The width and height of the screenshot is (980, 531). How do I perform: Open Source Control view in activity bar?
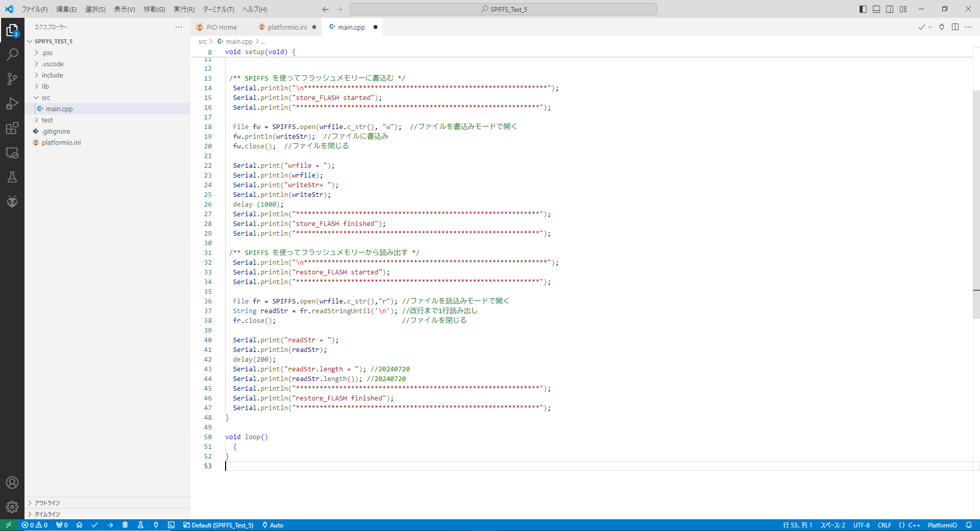pyautogui.click(x=12, y=79)
